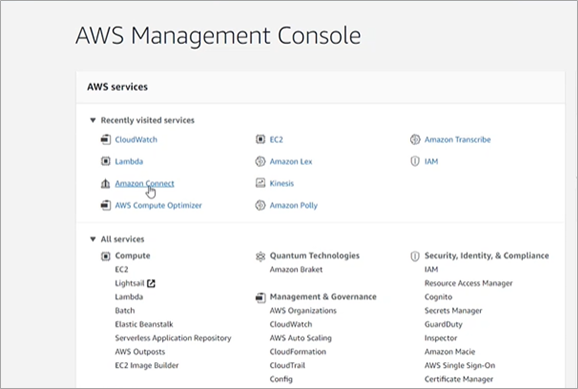Image resolution: width=578 pixels, height=389 pixels.
Task: Select Serverless Application Repository
Action: point(173,338)
